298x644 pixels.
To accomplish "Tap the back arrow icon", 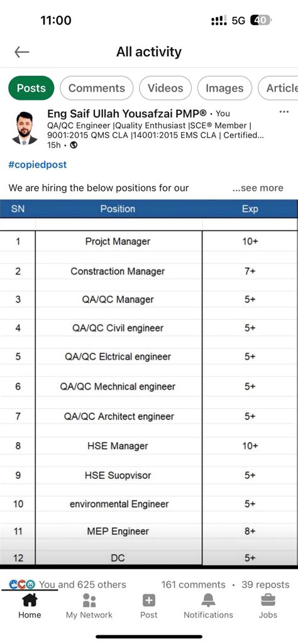I will (x=21, y=51).
